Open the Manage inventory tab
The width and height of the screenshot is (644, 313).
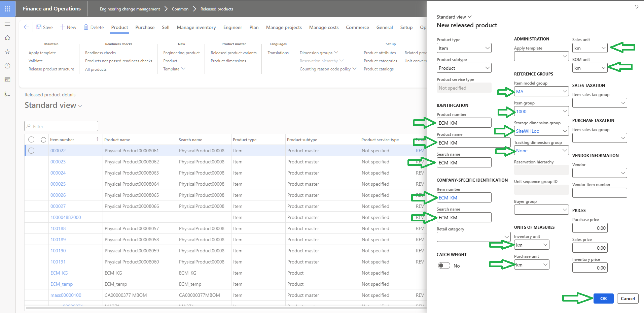pos(196,27)
